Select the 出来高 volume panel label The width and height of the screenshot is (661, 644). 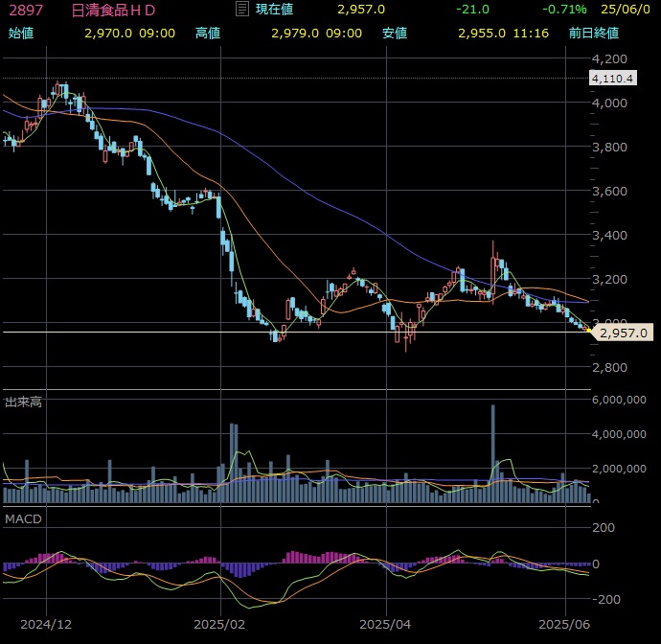(23, 402)
